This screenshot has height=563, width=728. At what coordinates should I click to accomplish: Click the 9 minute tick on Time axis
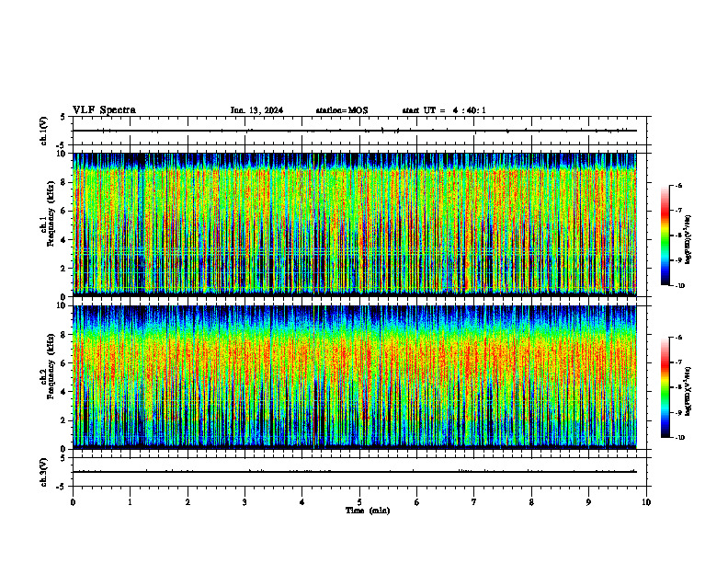[588, 502]
